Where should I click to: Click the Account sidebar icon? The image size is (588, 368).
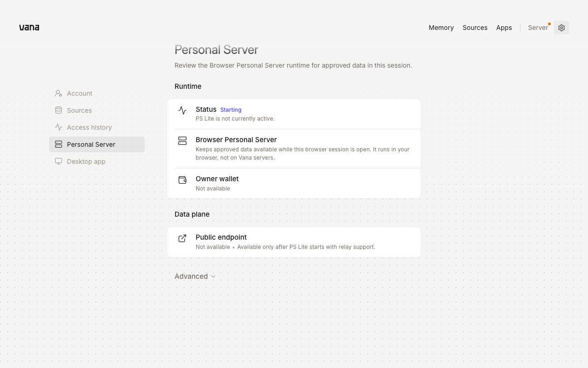(58, 93)
